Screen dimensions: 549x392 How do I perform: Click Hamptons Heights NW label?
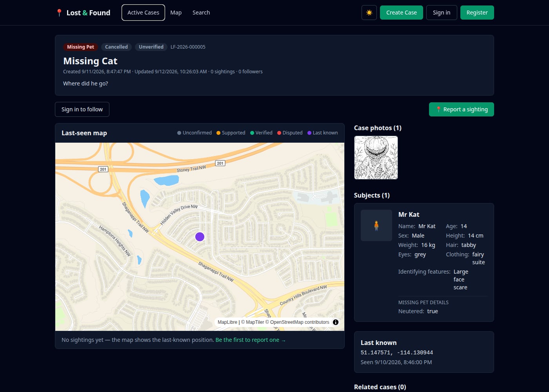pyautogui.click(x=115, y=241)
